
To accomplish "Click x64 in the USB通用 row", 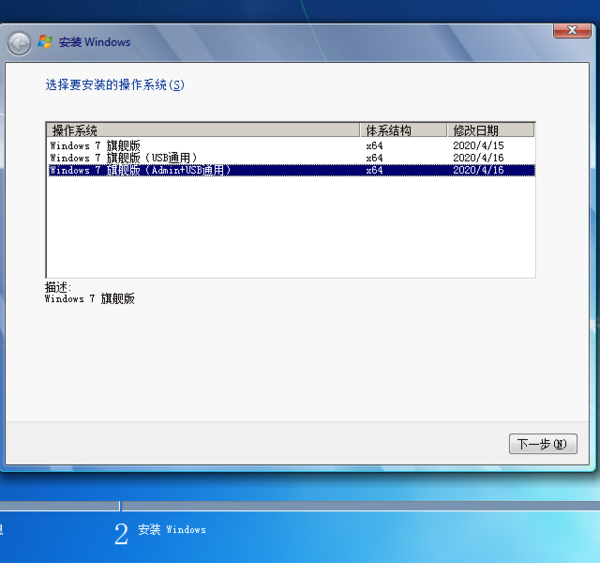I will point(375,157).
